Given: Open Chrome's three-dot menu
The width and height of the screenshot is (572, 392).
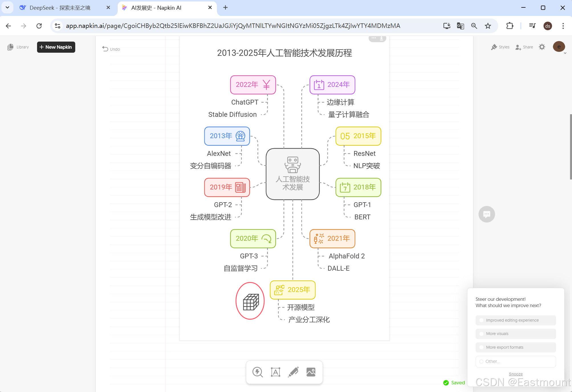Looking at the screenshot, I should (x=563, y=26).
